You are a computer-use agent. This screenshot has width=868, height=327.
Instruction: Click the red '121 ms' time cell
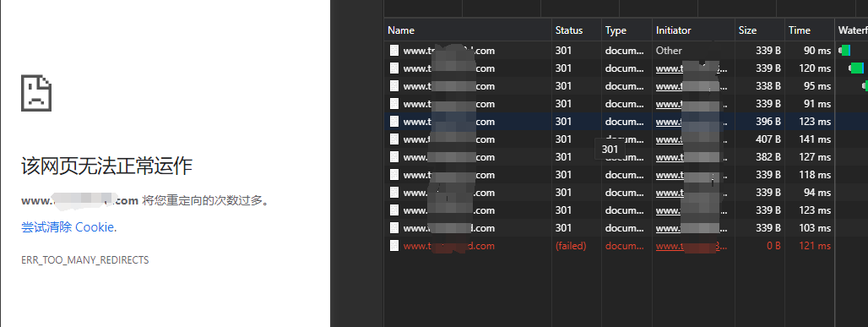(815, 246)
